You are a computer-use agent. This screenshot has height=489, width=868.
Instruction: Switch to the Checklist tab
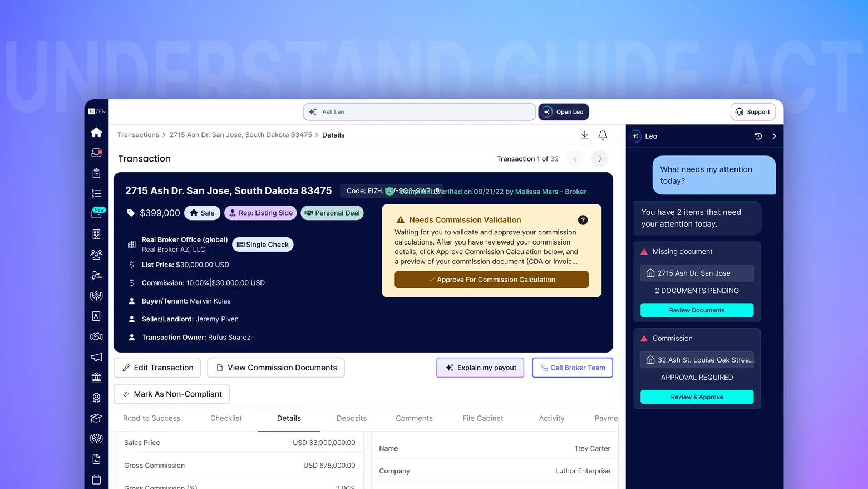coord(226,418)
